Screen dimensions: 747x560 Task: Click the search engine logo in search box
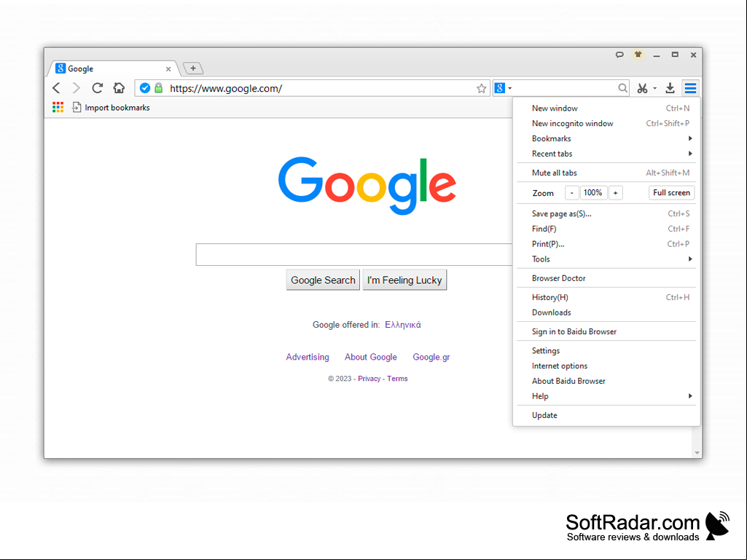[x=499, y=88]
